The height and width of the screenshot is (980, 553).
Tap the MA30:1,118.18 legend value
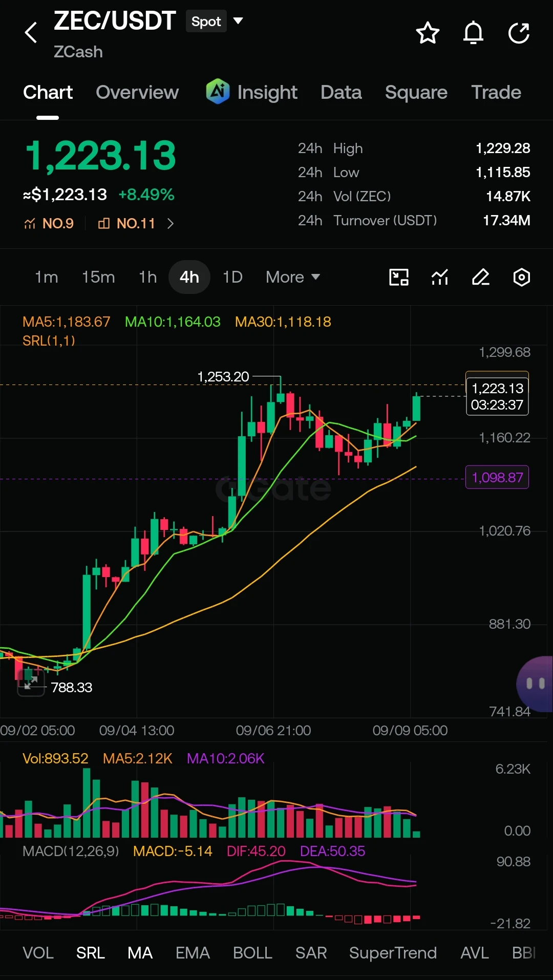pos(283,322)
